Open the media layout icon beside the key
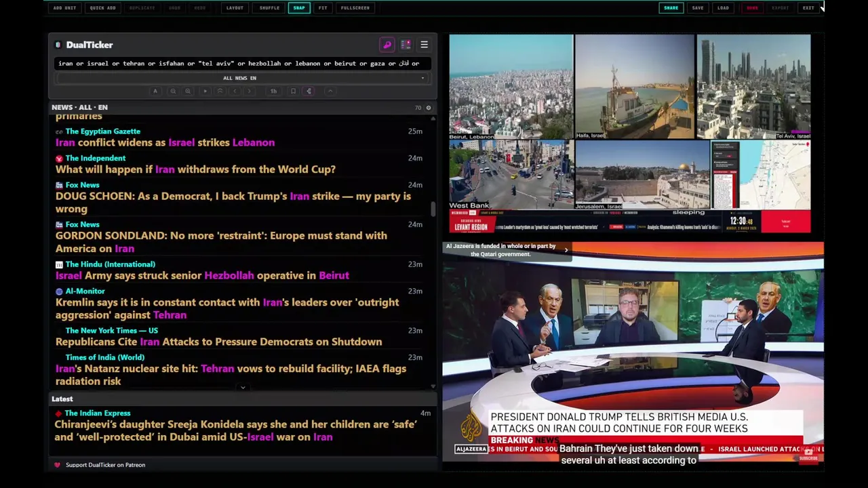The height and width of the screenshot is (488, 868). [406, 45]
